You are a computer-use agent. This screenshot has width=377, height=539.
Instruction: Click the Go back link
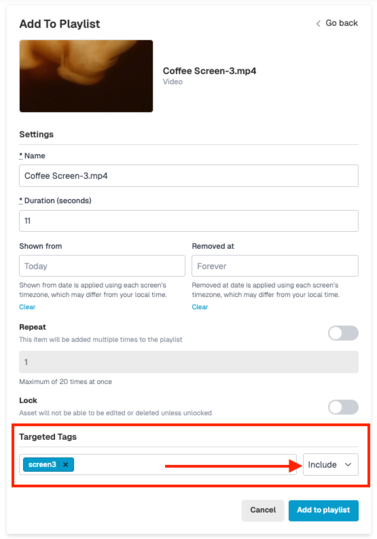coord(337,23)
